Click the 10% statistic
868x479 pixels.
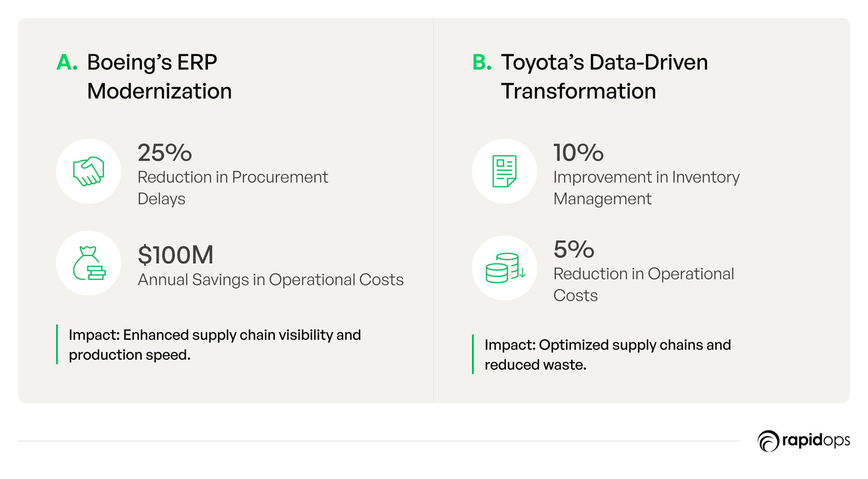point(579,153)
